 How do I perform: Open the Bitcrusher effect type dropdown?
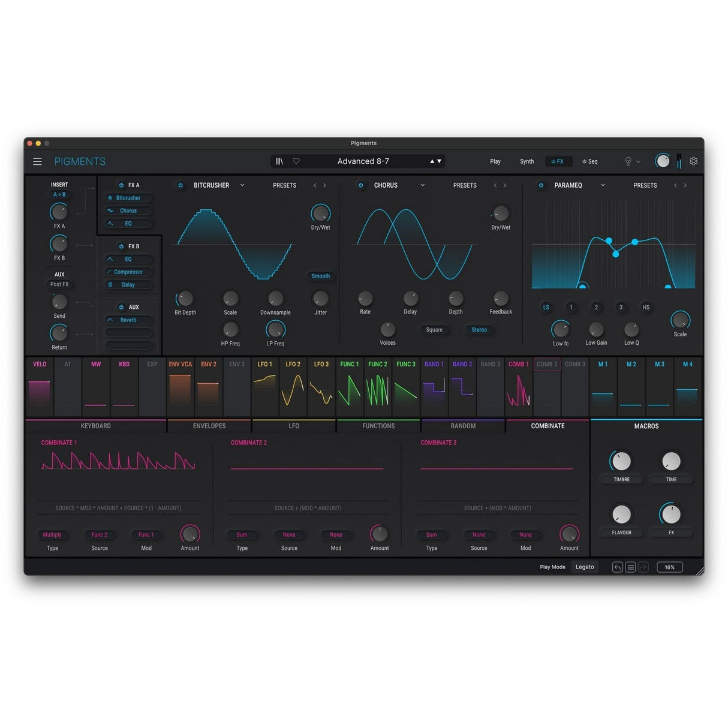point(242,185)
